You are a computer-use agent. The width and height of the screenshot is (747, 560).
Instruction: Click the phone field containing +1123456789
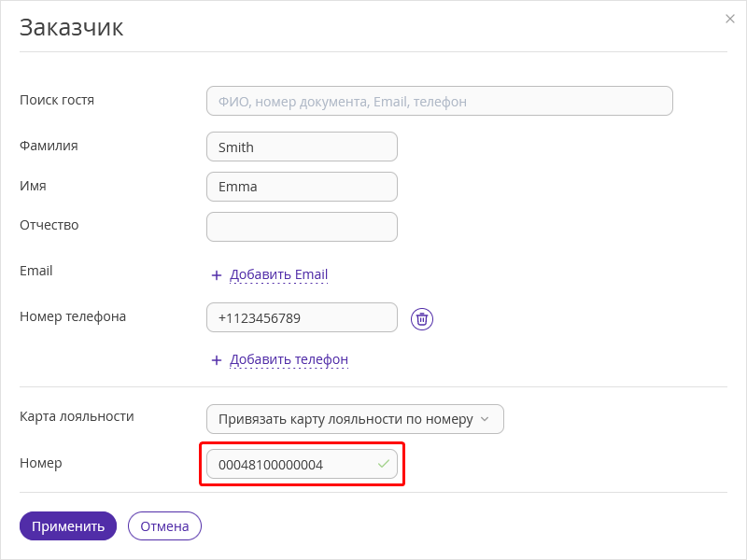[302, 317]
